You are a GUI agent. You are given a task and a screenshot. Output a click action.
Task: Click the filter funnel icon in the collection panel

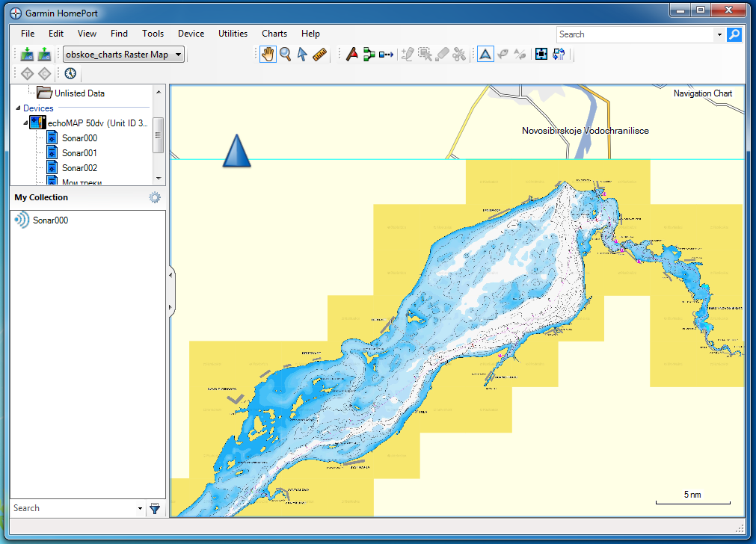pos(155,508)
